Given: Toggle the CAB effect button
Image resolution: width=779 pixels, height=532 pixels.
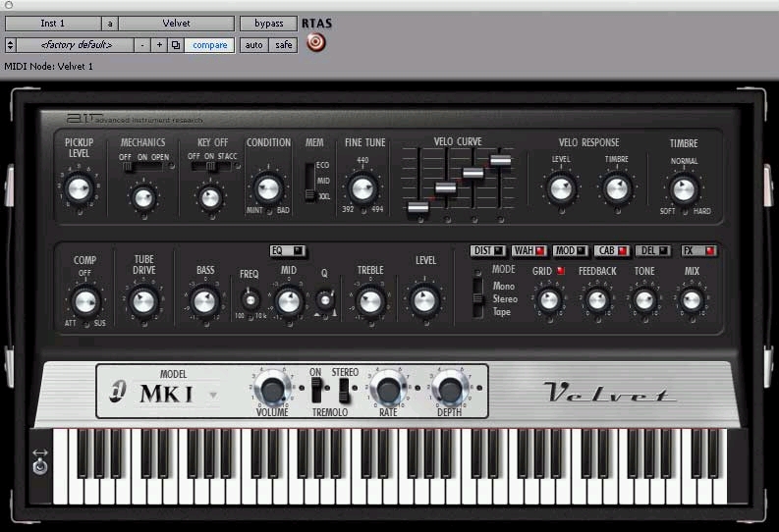Looking at the screenshot, I should (x=612, y=250).
